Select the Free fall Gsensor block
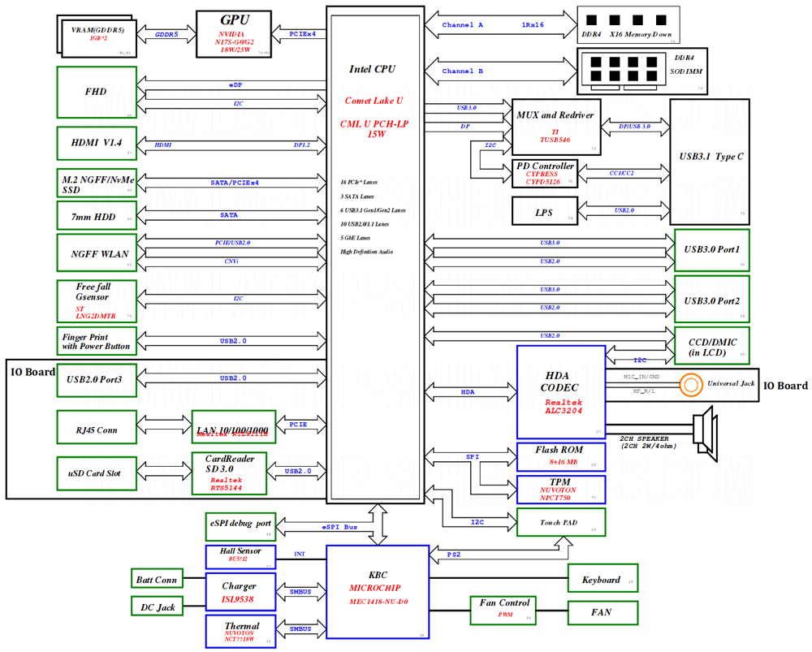Screen dimensions: 812x652 [x=97, y=301]
